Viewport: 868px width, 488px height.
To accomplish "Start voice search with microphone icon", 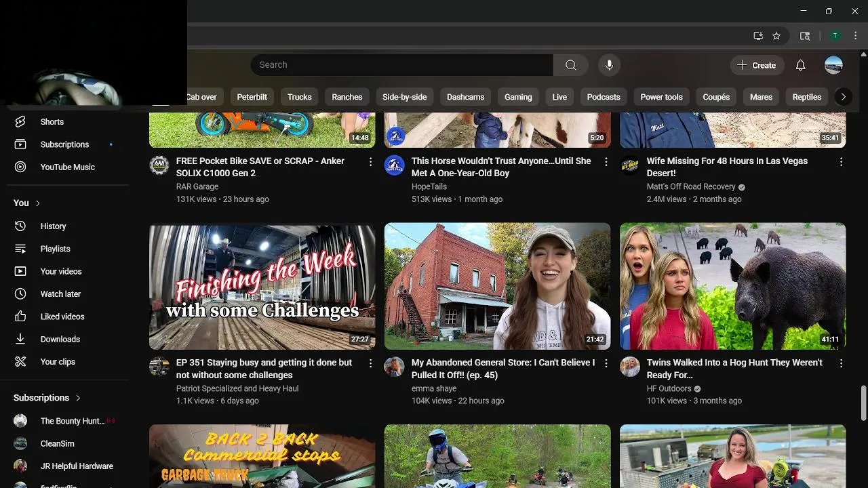I will [x=609, y=65].
